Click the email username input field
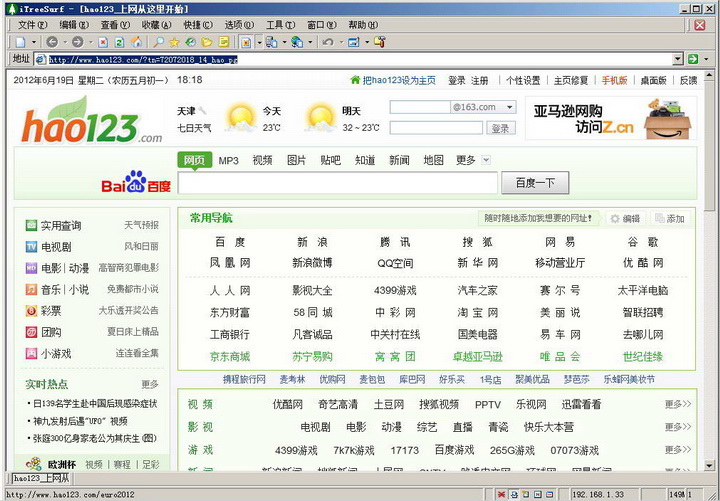The width and height of the screenshot is (720, 501). pyautogui.click(x=420, y=107)
